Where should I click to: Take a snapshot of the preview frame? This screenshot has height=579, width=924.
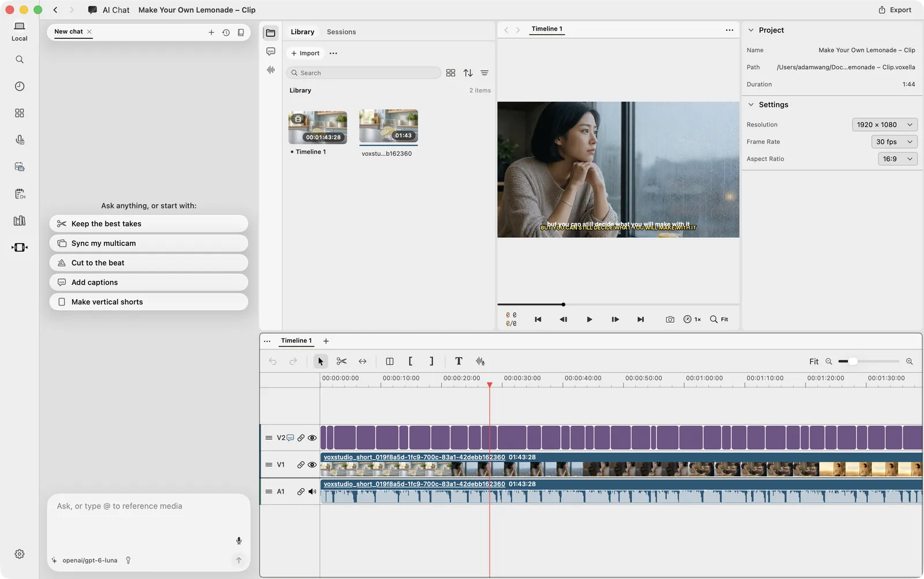point(670,319)
